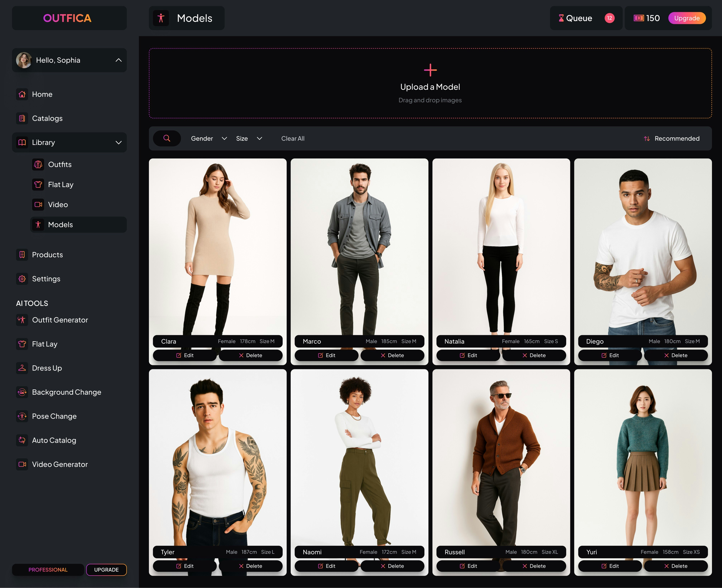
Task: Go to the Models section under Library
Action: (61, 225)
